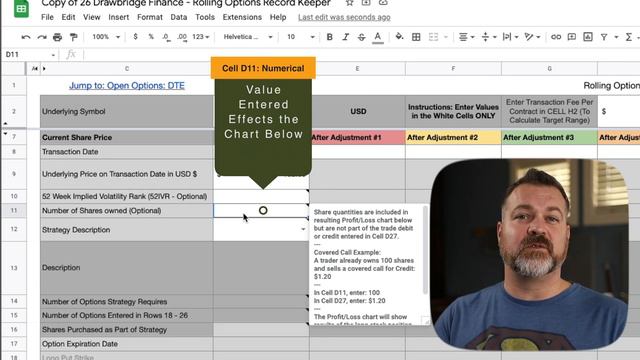This screenshot has width=640, height=360.
Task: Open the Data menu
Action: coord(179,17)
